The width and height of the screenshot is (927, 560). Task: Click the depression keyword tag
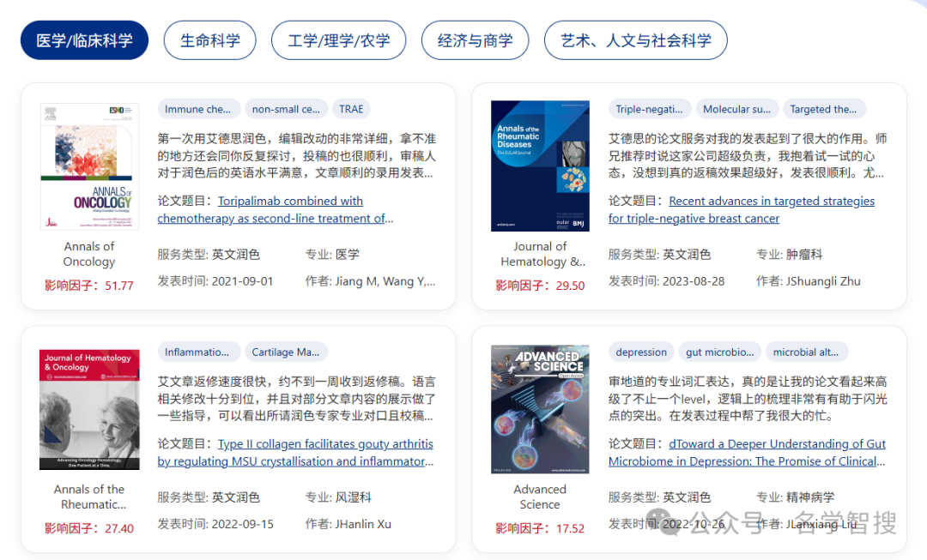[640, 352]
